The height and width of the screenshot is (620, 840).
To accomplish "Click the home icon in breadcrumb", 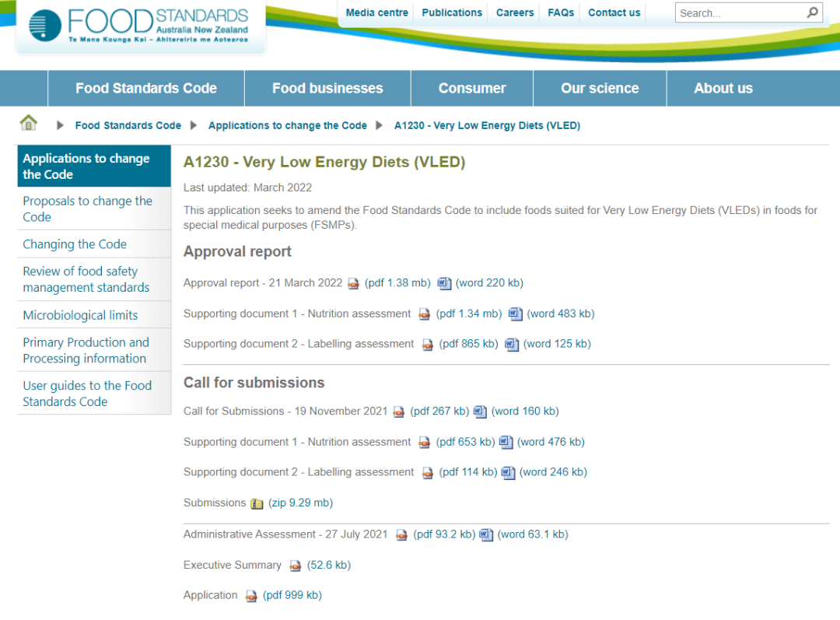I will pos(29,123).
